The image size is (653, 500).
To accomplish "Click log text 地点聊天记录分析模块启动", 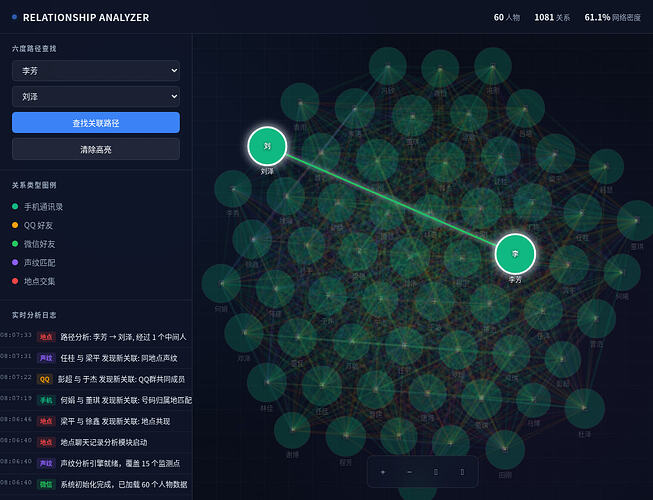I will pyautogui.click(x=104, y=442).
